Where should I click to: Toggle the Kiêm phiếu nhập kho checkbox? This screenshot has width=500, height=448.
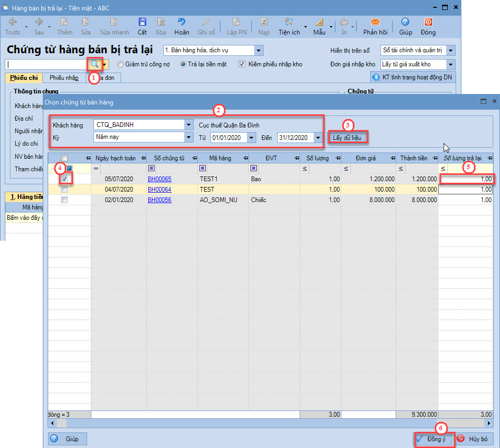pyautogui.click(x=242, y=64)
